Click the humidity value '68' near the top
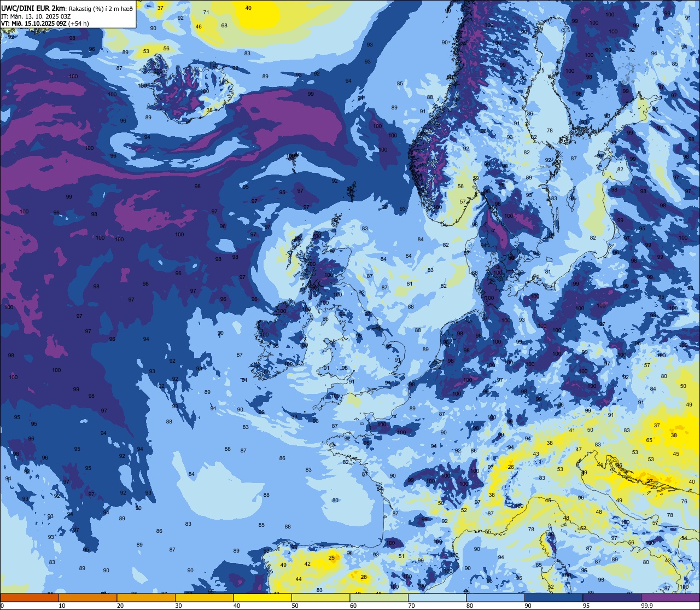 (224, 25)
